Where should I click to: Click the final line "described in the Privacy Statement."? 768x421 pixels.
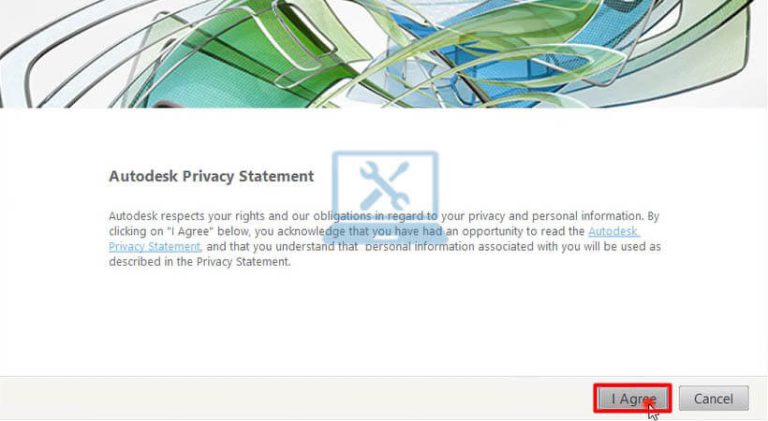click(x=199, y=261)
